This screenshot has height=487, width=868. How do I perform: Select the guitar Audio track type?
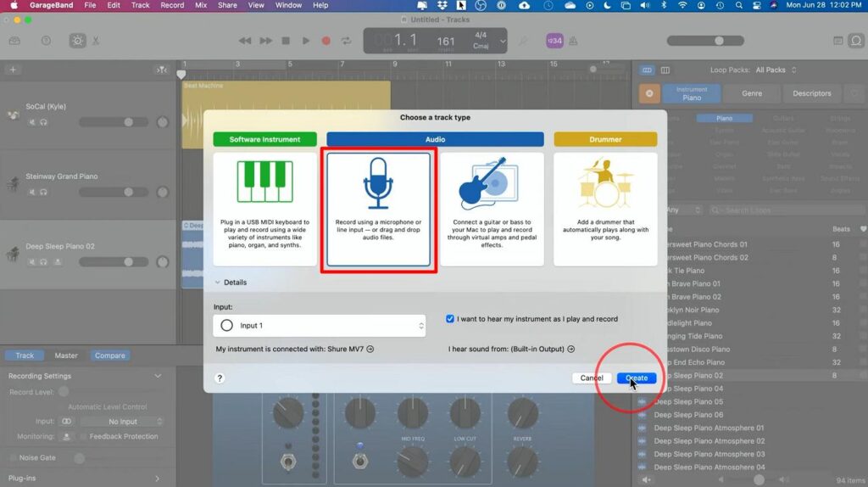click(x=492, y=209)
